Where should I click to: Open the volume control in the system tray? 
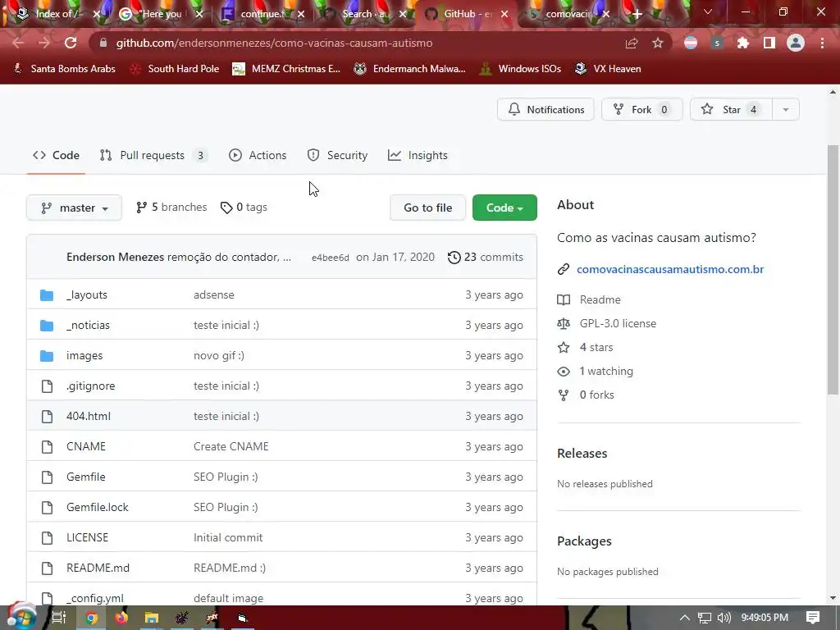(x=724, y=619)
